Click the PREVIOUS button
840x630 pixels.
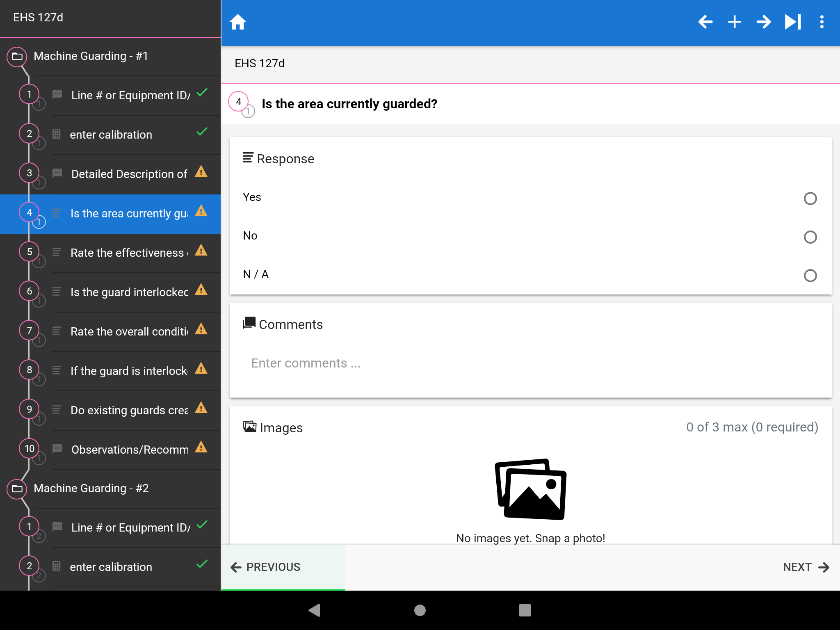tap(283, 567)
